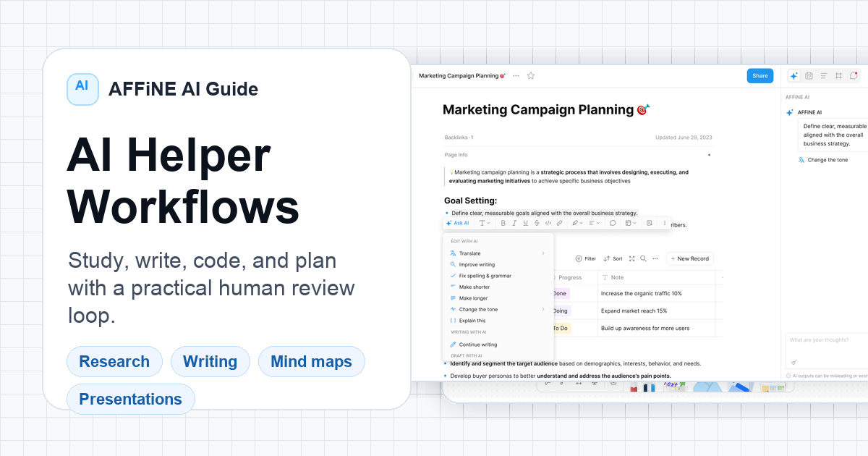Click the Writing tag pill
Screen dimensions: 868x456
pos(210,362)
